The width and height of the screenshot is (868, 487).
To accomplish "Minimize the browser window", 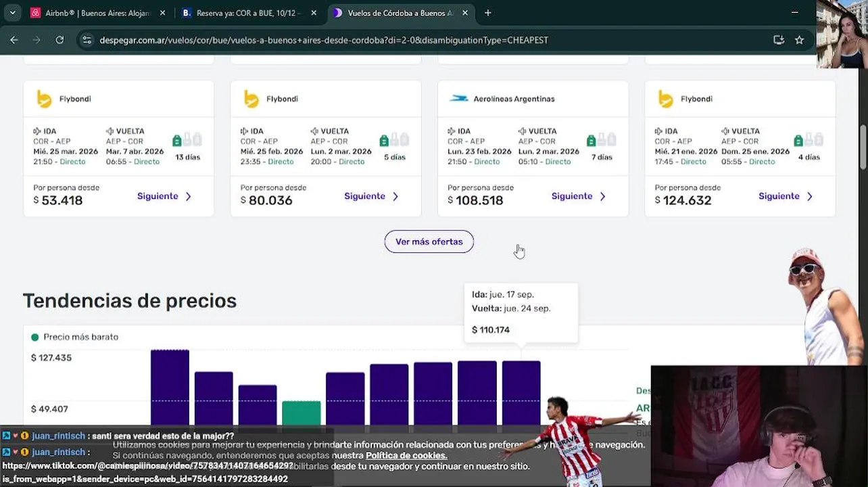I will [x=794, y=13].
